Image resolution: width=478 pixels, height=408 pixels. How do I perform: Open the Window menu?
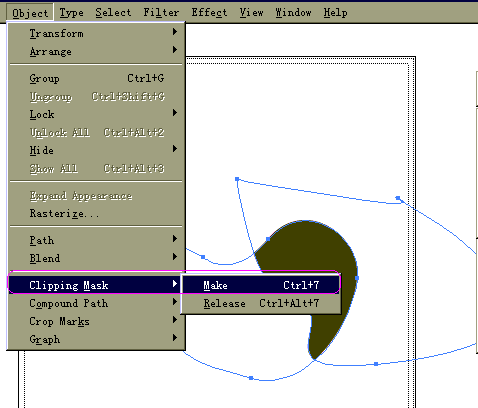tap(293, 13)
